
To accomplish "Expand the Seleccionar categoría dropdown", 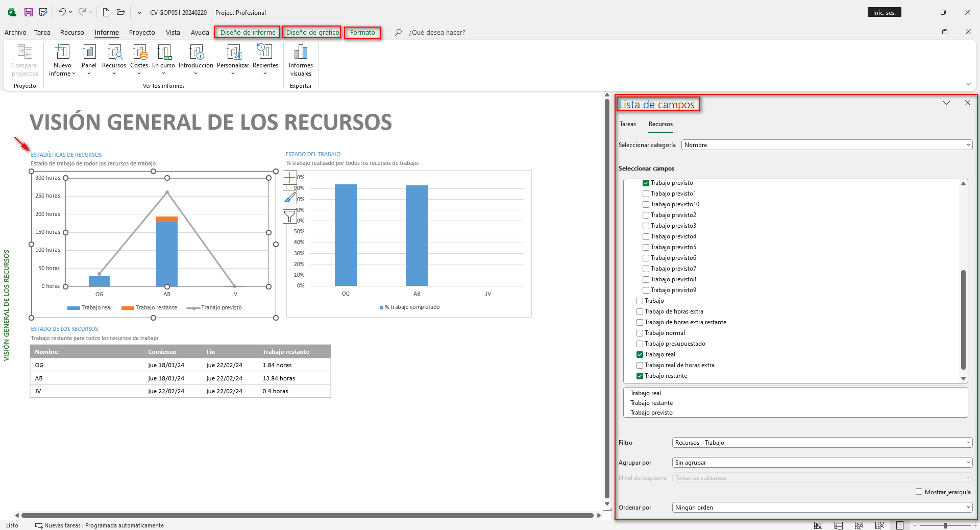I will (826, 145).
